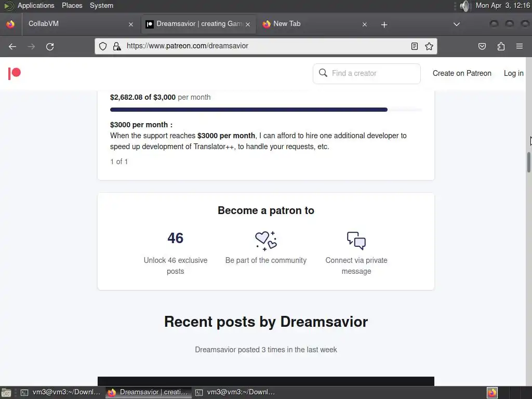Close the CollabVM tab
Screen dimensions: 532x399
coord(131,24)
